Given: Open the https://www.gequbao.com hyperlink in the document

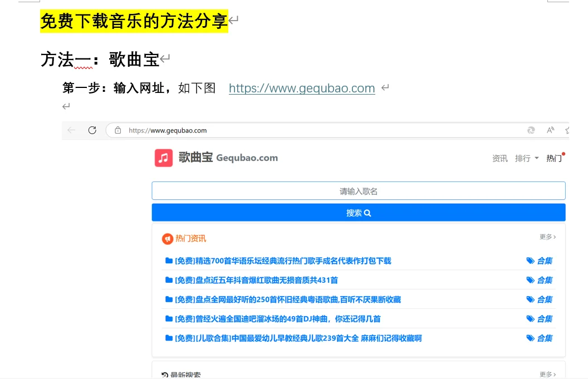Looking at the screenshot, I should coord(302,88).
